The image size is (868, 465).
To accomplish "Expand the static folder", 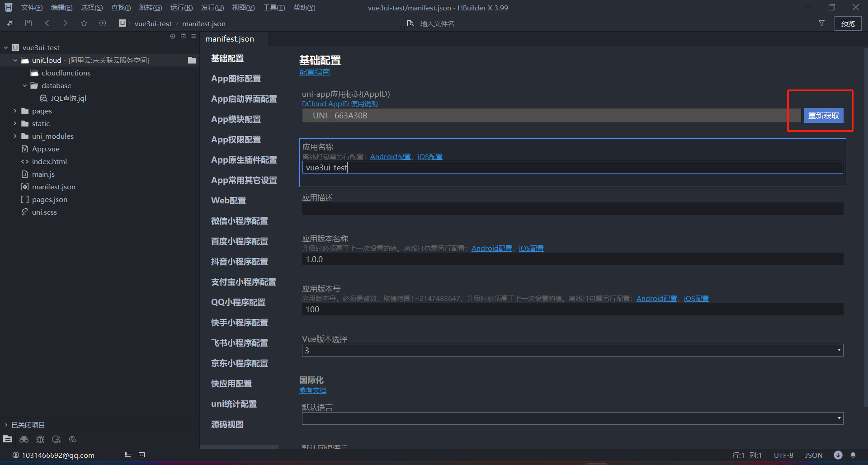I will [15, 123].
